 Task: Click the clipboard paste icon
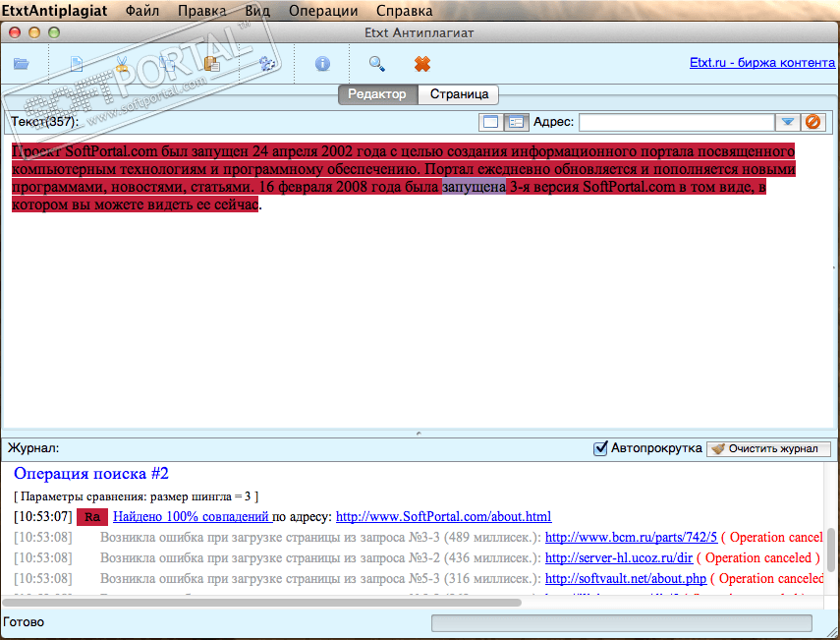pyautogui.click(x=212, y=64)
